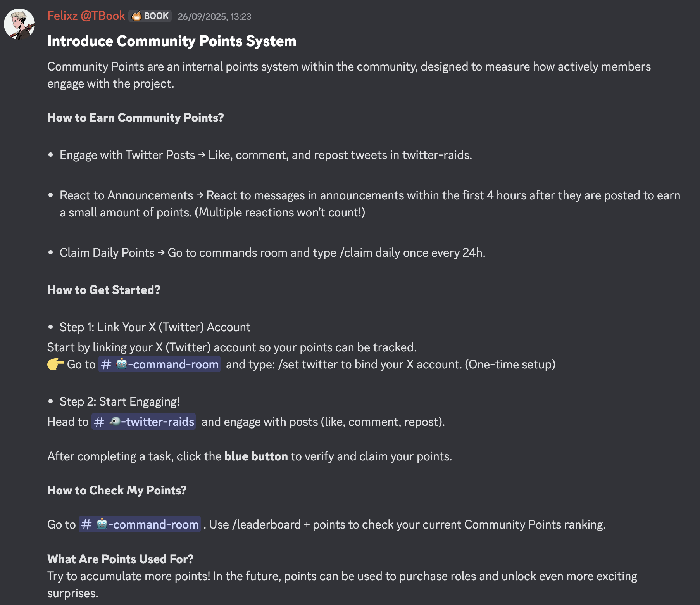
Task: Click the robot emoji in Step 1's command-room mention
Action: pos(122,364)
